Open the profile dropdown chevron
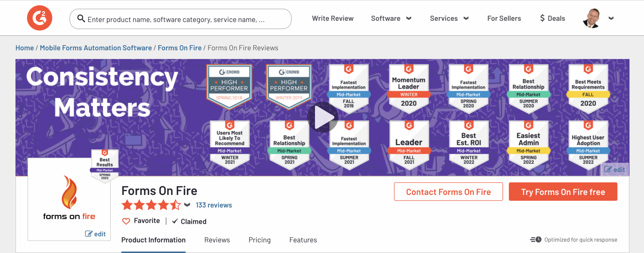 611,18
